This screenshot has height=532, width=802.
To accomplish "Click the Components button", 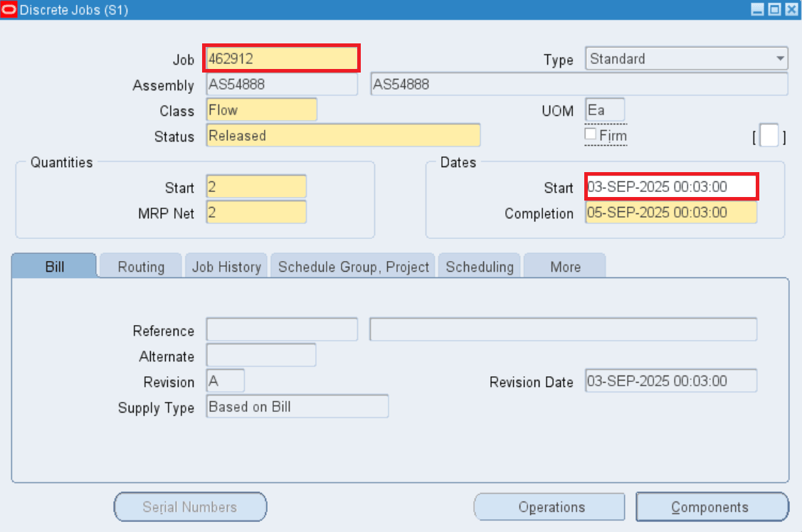I will pyautogui.click(x=712, y=506).
